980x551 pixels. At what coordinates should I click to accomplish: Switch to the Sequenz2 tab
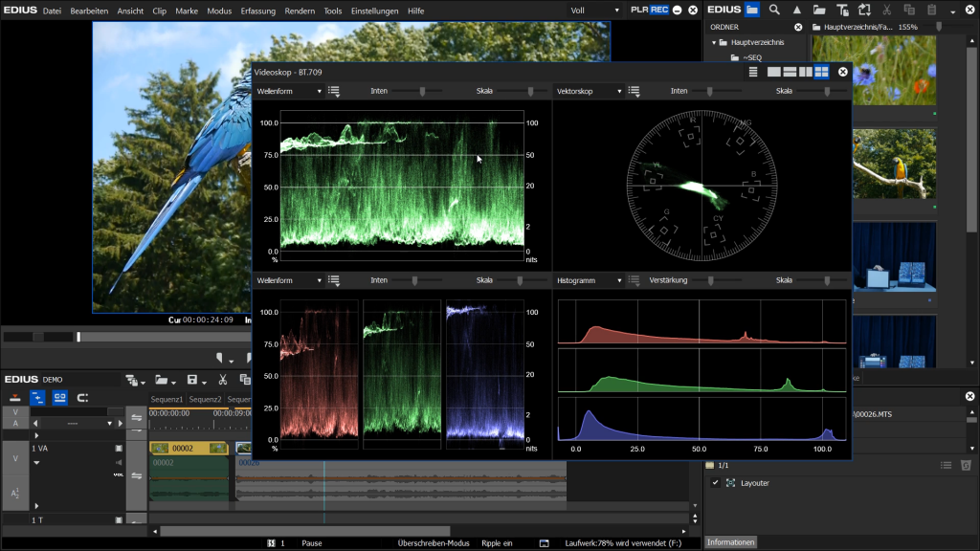tap(205, 399)
